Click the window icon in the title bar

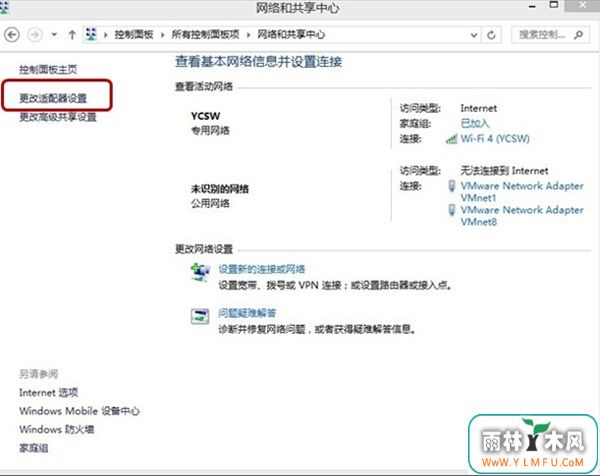click(4, 8)
